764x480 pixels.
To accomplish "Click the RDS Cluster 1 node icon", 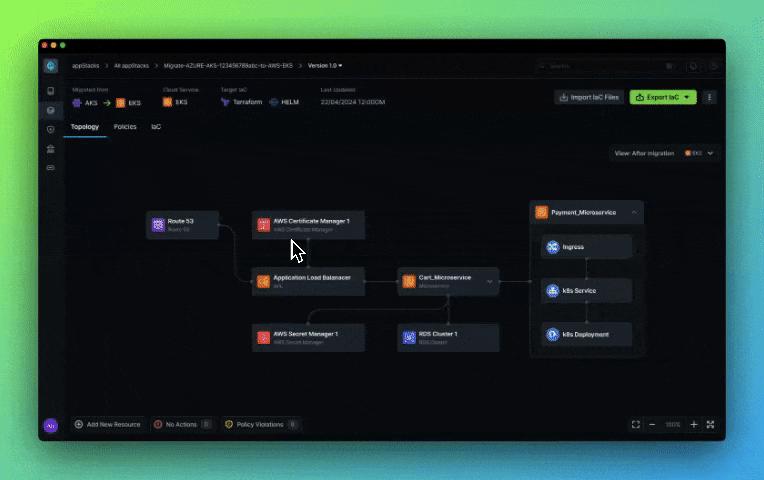I will tap(409, 337).
